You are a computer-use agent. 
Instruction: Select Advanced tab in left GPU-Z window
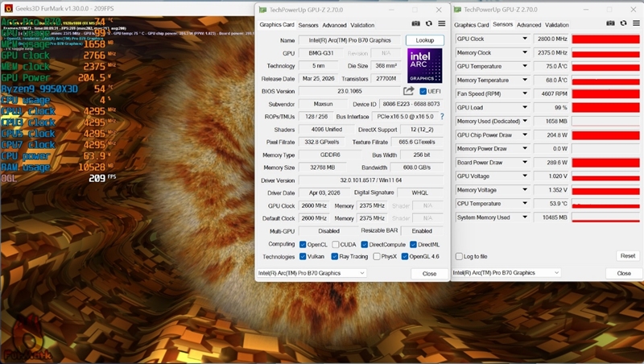coord(334,25)
